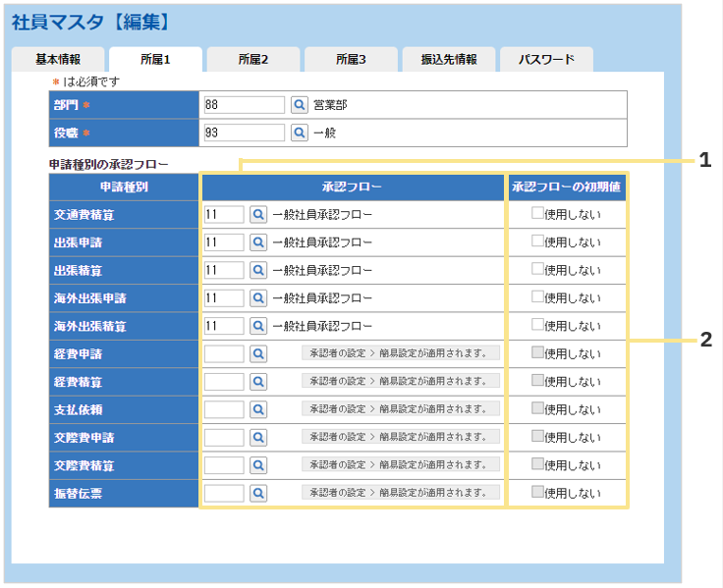Open approval flow lookup for 支払依頼
The width and height of the screenshot is (723, 588).
258,408
